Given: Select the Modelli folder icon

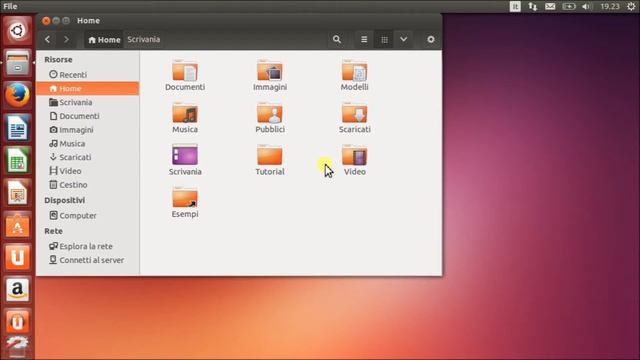Looking at the screenshot, I should tap(354, 71).
